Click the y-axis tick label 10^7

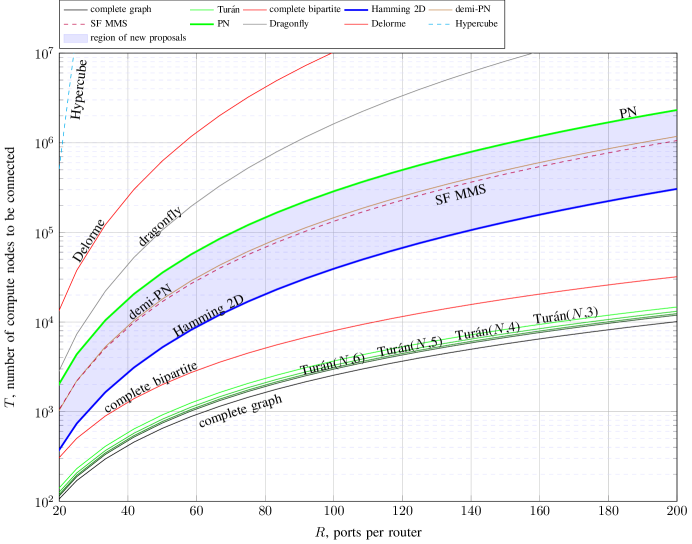[x=44, y=53]
